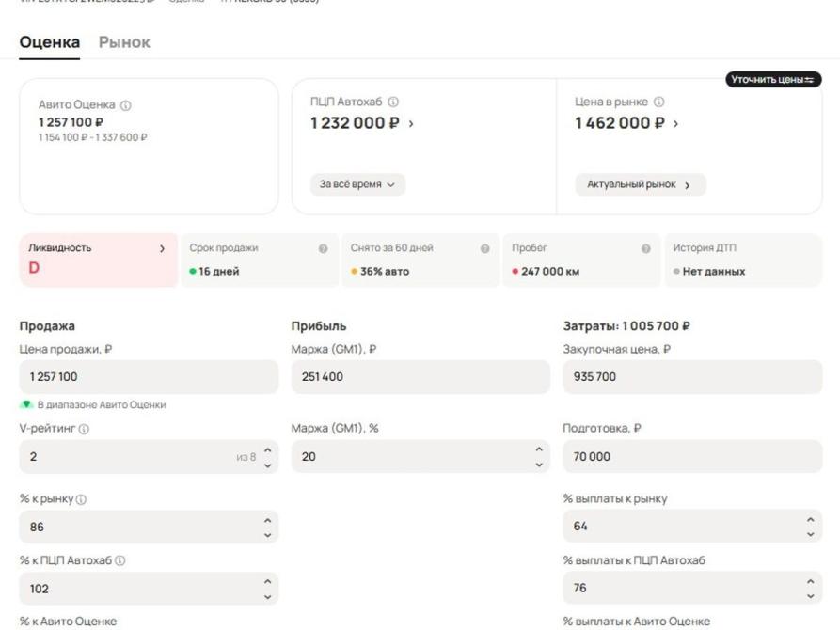Screen dimensions: 840x630
Task: Decrease % выплаты к рынку value
Action: pyautogui.click(x=811, y=534)
